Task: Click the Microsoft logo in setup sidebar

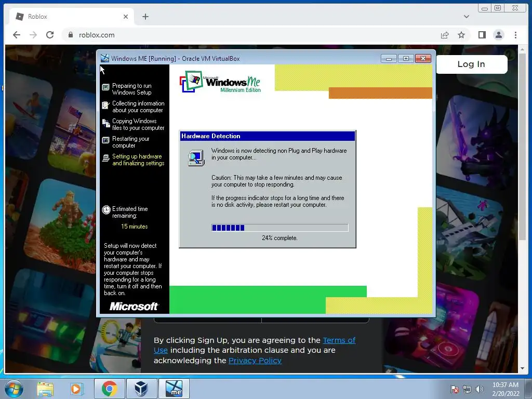Action: coord(134,307)
